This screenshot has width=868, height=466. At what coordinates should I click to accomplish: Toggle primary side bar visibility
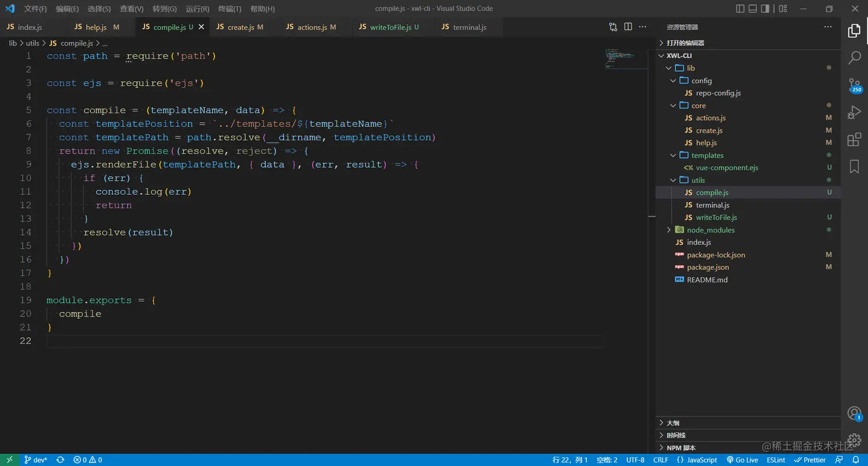click(x=740, y=9)
